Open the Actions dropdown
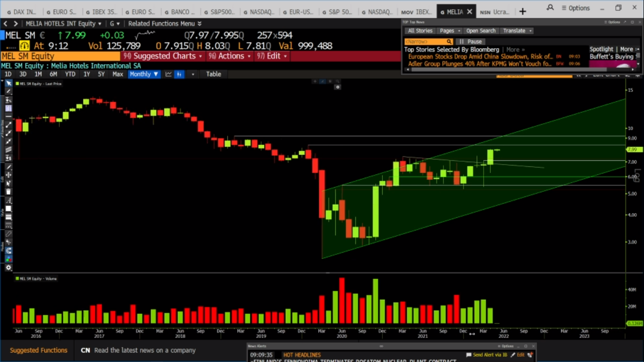This screenshot has height=362, width=644. tap(230, 56)
